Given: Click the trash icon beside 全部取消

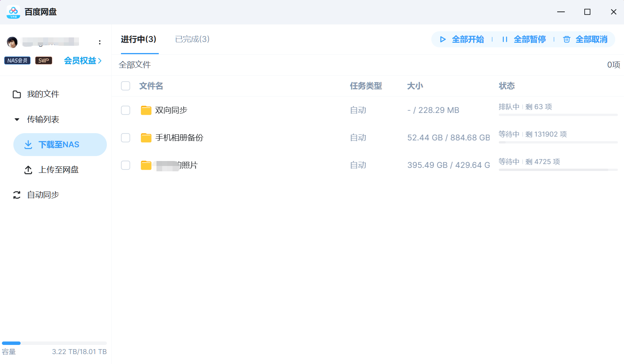Looking at the screenshot, I should coord(566,39).
